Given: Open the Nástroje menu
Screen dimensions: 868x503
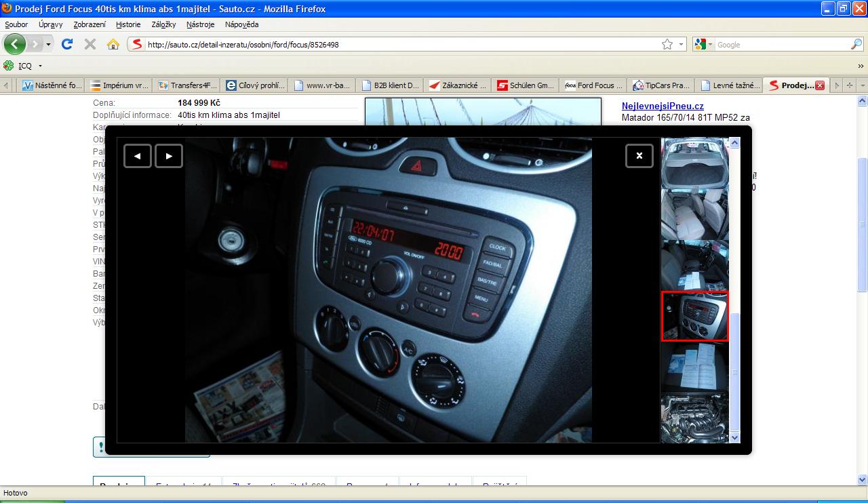Looking at the screenshot, I should tap(200, 24).
